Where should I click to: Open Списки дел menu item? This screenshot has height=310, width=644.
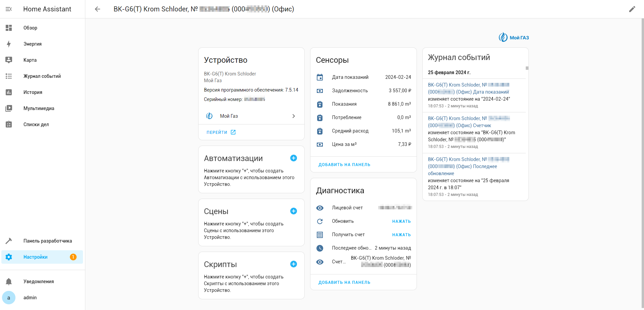42,124
